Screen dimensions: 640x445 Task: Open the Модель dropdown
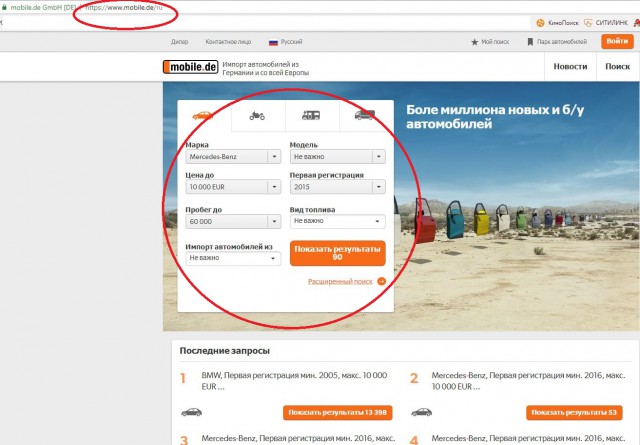pyautogui.click(x=338, y=157)
